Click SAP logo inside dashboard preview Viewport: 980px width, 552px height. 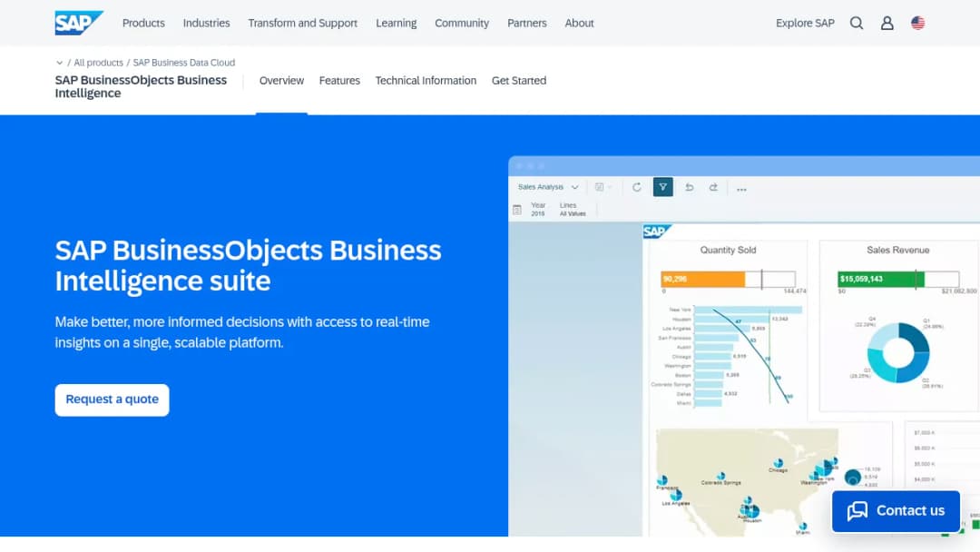(x=656, y=232)
